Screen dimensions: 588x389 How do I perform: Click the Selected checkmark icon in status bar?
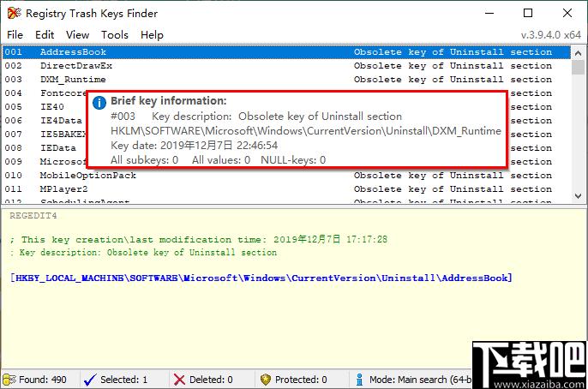pyautogui.click(x=90, y=380)
